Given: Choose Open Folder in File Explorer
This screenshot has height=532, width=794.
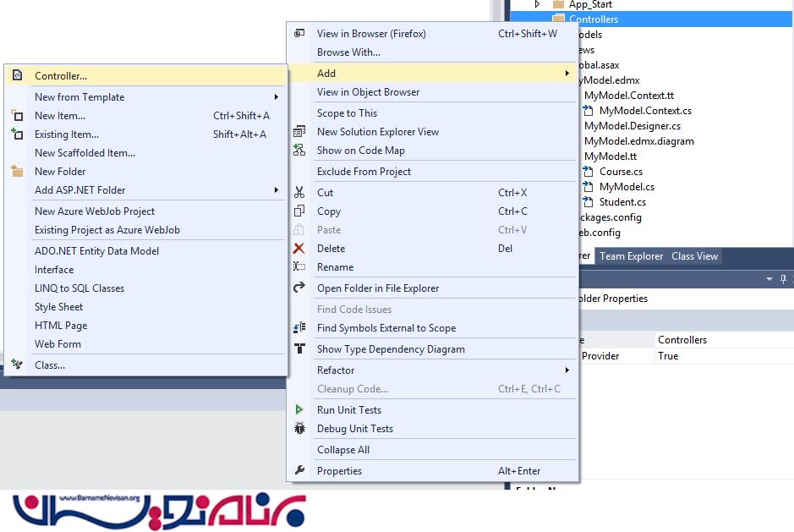Looking at the screenshot, I should [x=378, y=288].
